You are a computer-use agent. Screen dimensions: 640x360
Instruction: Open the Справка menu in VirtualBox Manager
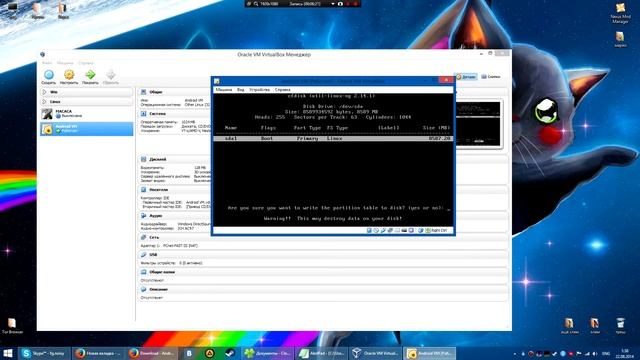click(86, 63)
